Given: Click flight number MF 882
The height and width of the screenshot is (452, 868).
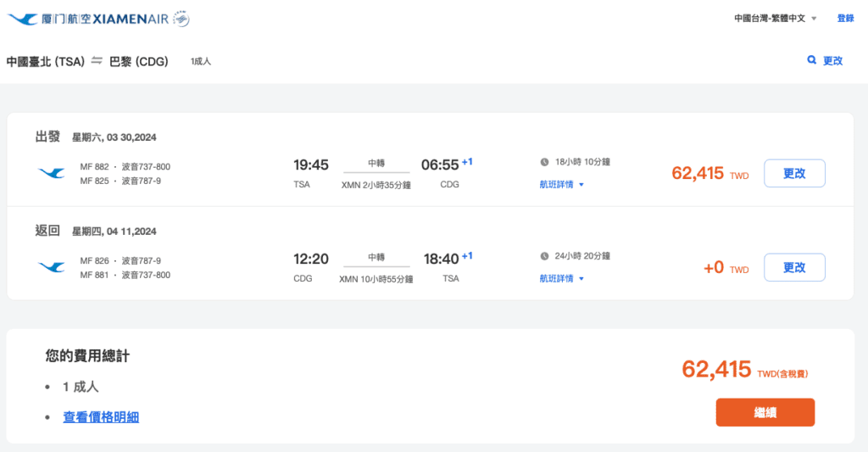Looking at the screenshot, I should [x=95, y=167].
